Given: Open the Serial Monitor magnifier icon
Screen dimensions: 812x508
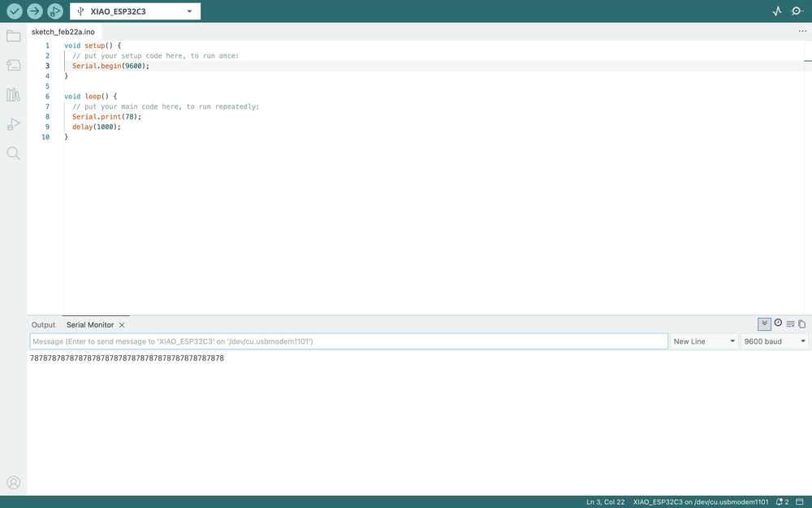Looking at the screenshot, I should point(797,11).
